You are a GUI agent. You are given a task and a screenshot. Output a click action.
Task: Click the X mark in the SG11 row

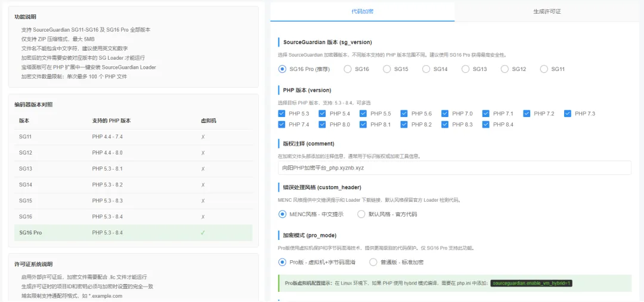click(x=203, y=137)
